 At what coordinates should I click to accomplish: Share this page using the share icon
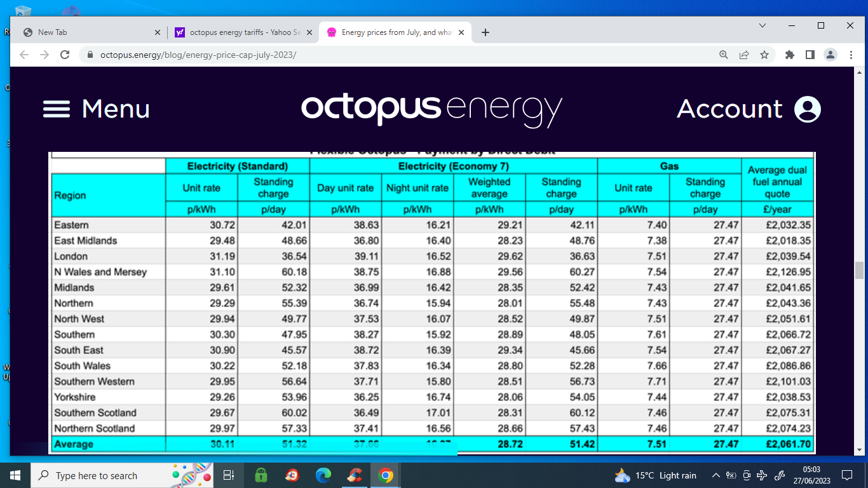pyautogui.click(x=744, y=55)
